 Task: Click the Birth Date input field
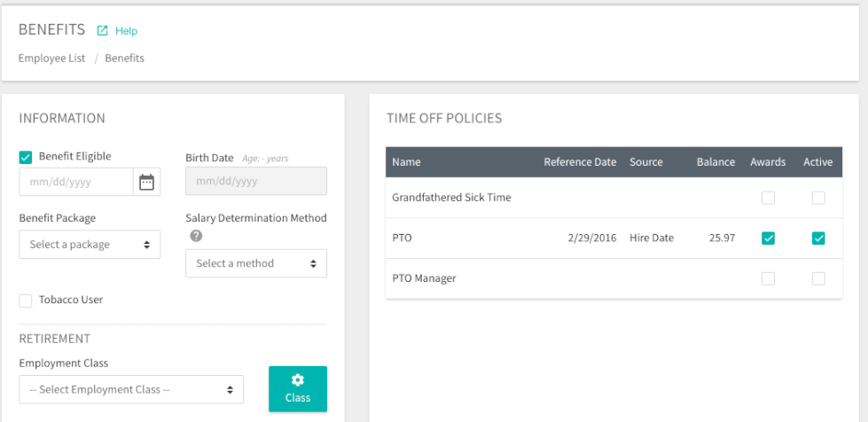click(x=256, y=182)
